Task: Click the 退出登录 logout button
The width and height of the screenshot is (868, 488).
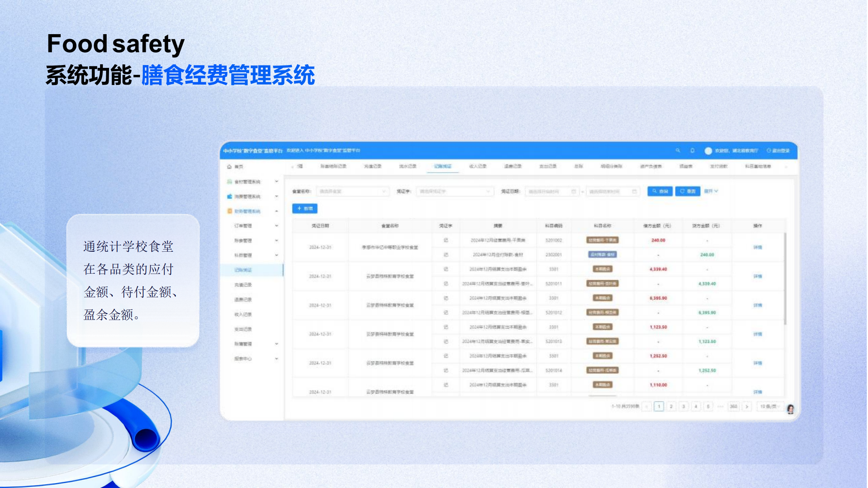Action: [778, 151]
